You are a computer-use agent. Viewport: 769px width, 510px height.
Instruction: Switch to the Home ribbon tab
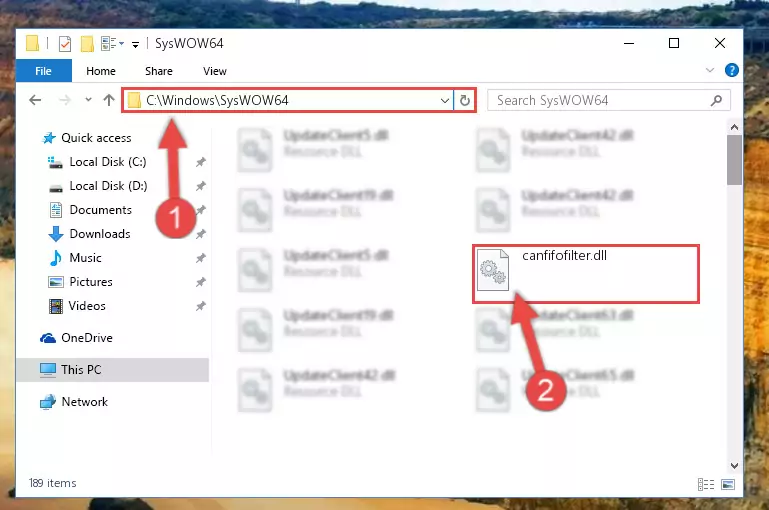101,71
